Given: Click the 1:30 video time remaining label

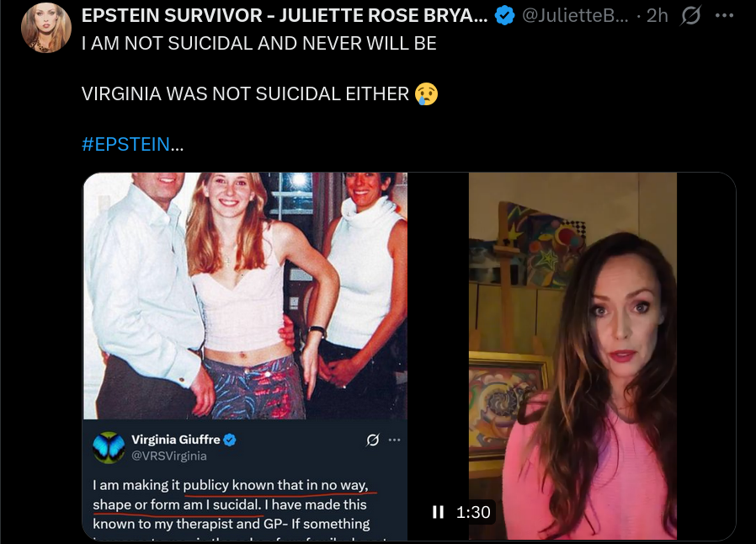Looking at the screenshot, I should tap(473, 512).
